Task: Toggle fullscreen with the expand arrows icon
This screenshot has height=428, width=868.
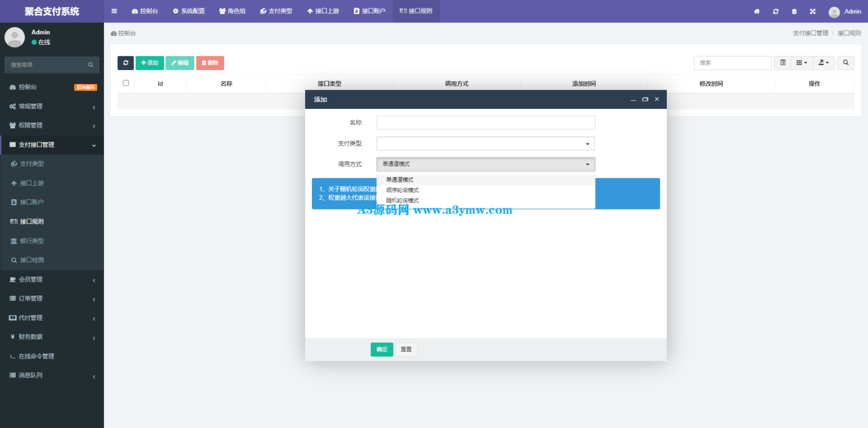Action: [813, 11]
